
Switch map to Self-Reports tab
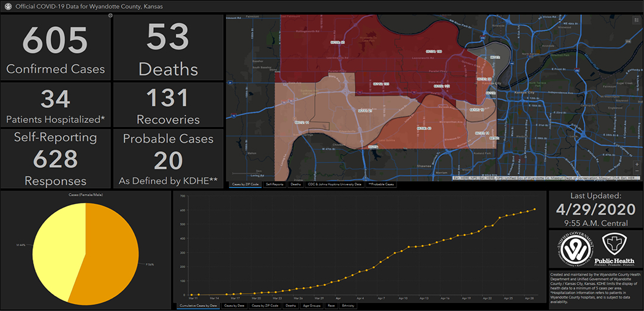(x=274, y=184)
